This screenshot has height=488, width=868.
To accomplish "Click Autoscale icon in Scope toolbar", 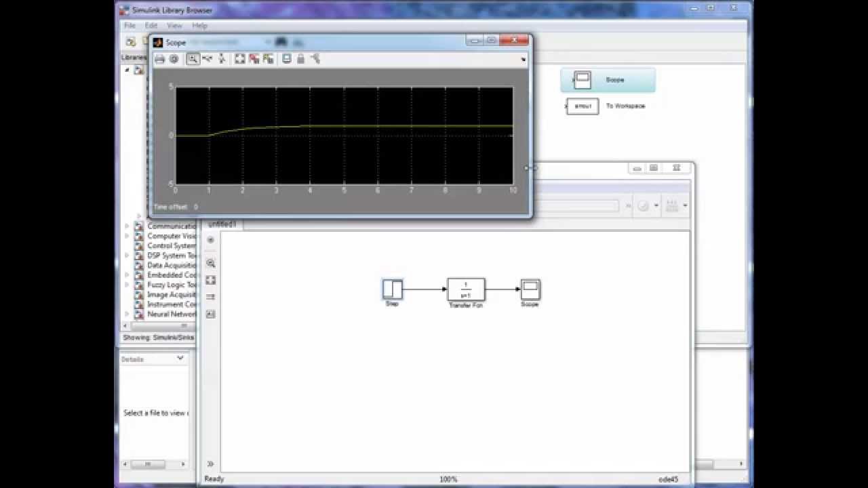I will point(240,59).
